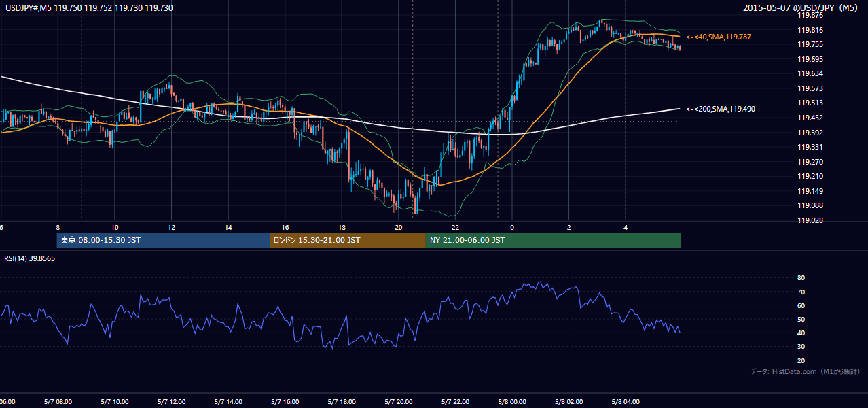Click RSI scale value 70
The image size is (868, 408).
(x=801, y=292)
